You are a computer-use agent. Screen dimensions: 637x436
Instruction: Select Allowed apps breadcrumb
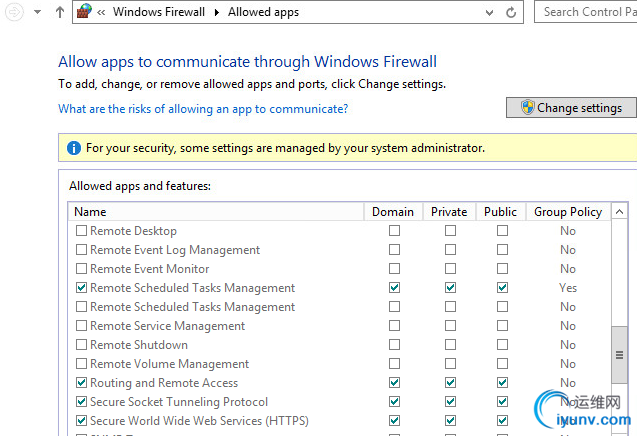pos(263,12)
